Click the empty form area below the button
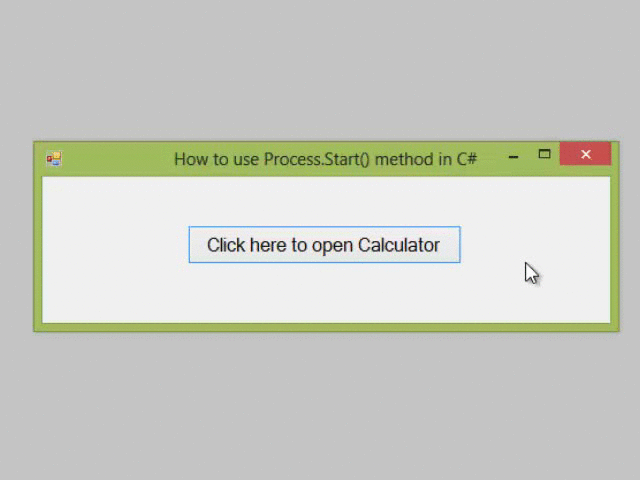Viewport: 640px width, 480px height. 324,295
